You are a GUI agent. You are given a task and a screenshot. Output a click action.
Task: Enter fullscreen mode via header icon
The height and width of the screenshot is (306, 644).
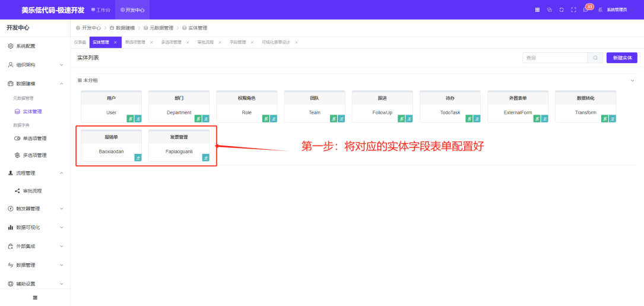573,10
